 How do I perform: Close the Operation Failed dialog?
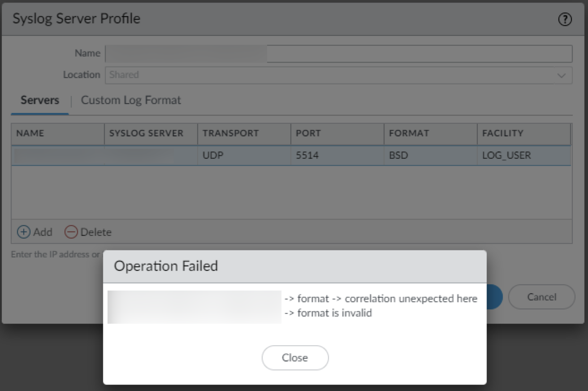295,358
